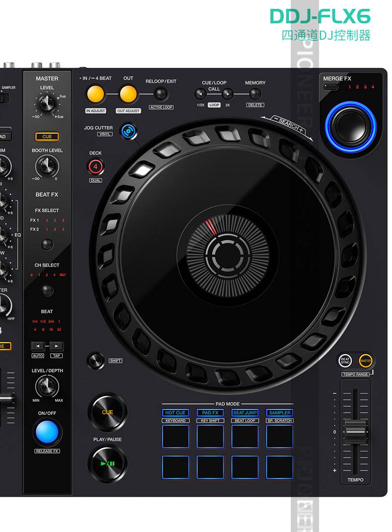Image resolution: width=392 pixels, height=532 pixels.
Task: Click the CUE/LOOP CALL left arrow button
Action: (x=200, y=94)
